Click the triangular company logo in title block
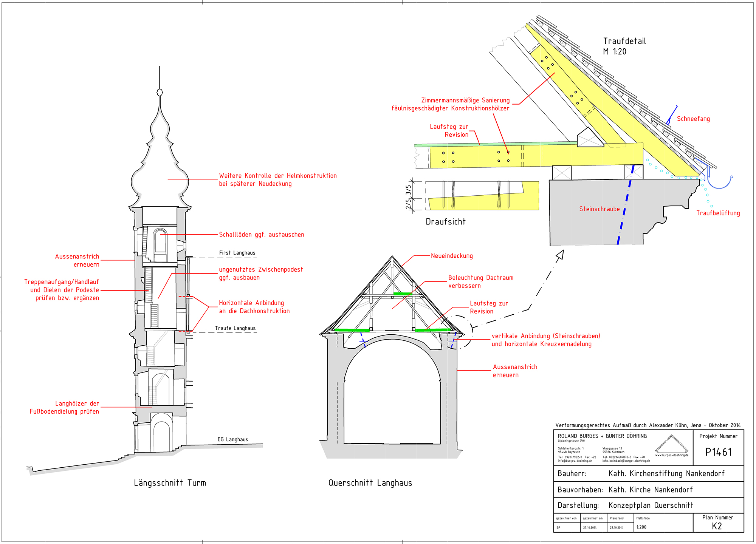Image resolution: width=756 pixels, height=544 pixels. pyautogui.click(x=672, y=444)
